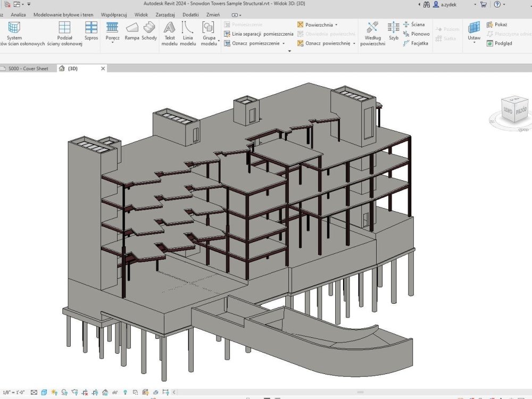Screen dimensions: 532x399
Task: Expand the Ustaw dropdown arrow
Action: click(474, 43)
